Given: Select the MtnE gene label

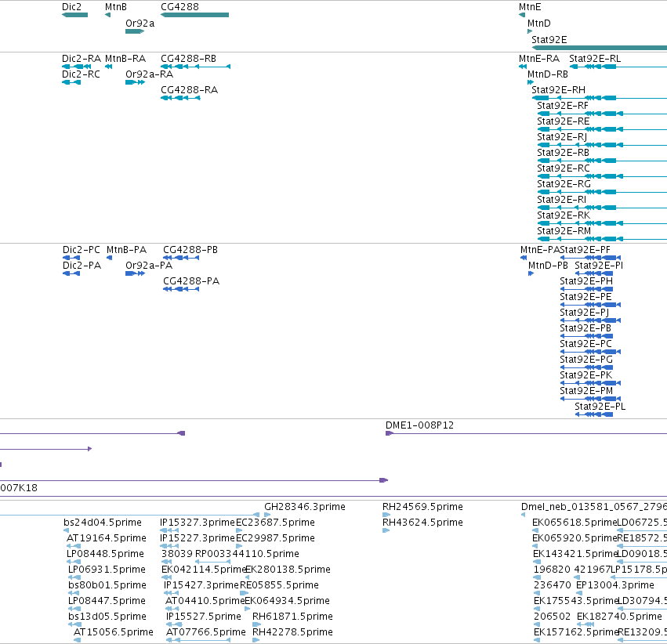Looking at the screenshot, I should (x=530, y=7).
